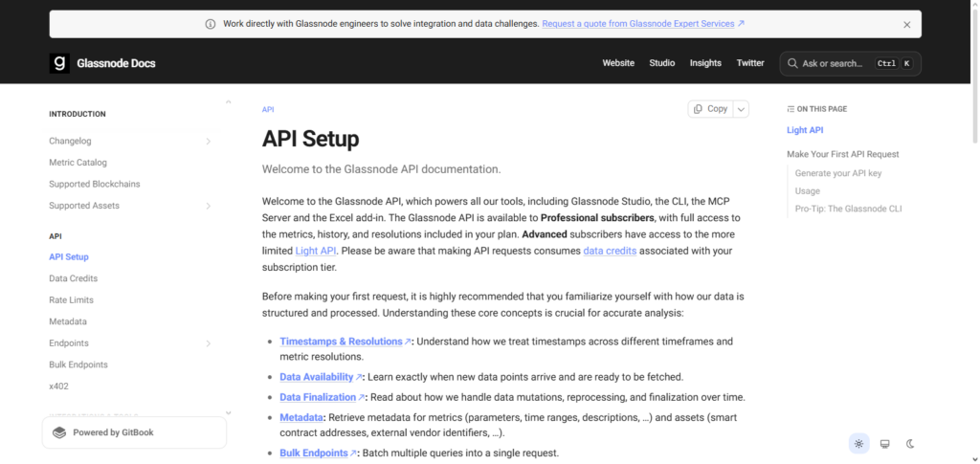Open the Copy options dropdown arrow
Viewport: 980px width, 464px height.
point(741,109)
